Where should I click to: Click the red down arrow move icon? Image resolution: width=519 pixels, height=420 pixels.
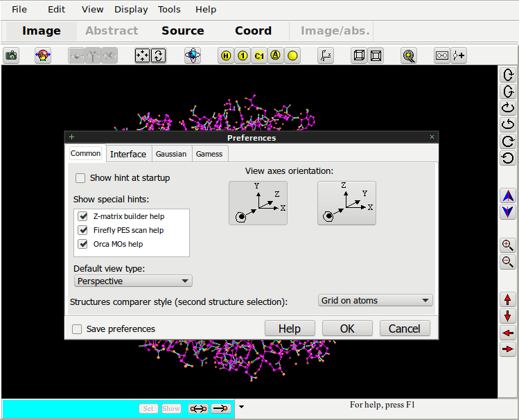pyautogui.click(x=508, y=316)
